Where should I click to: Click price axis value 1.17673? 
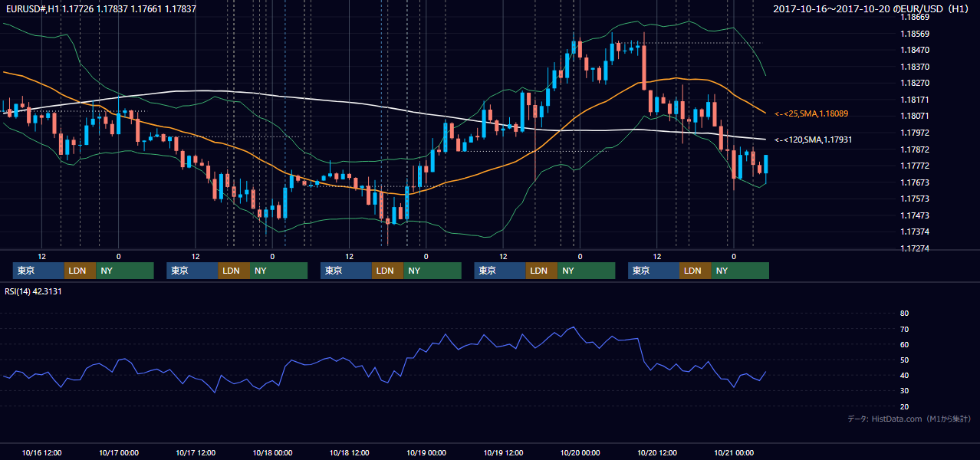point(915,182)
